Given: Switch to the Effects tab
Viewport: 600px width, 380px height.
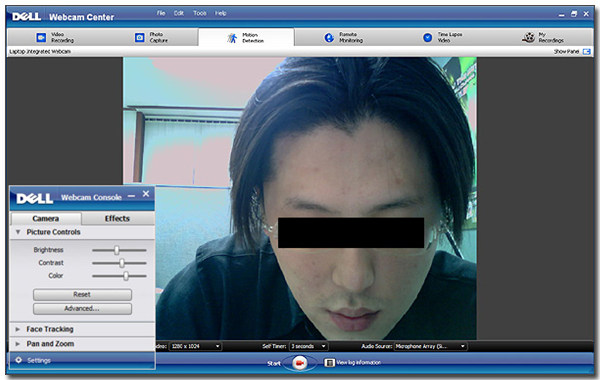Looking at the screenshot, I should [x=117, y=219].
